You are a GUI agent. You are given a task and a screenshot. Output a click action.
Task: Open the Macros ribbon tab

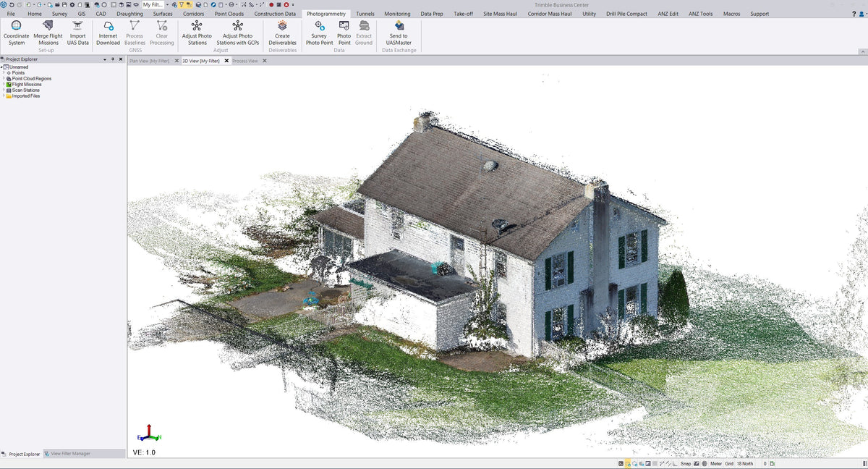click(x=731, y=14)
